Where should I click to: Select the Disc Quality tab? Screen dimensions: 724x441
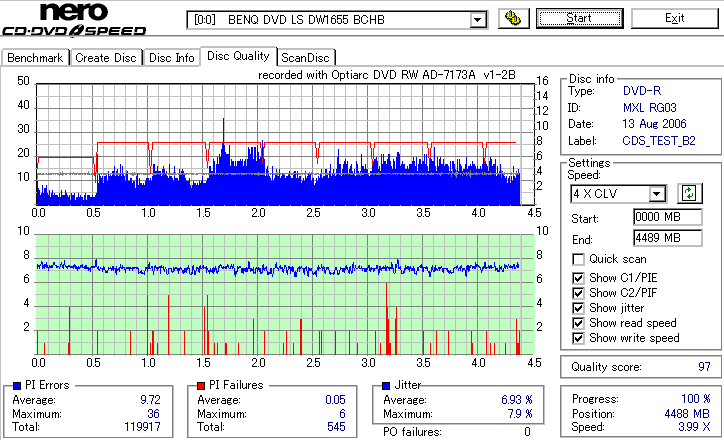coord(238,56)
